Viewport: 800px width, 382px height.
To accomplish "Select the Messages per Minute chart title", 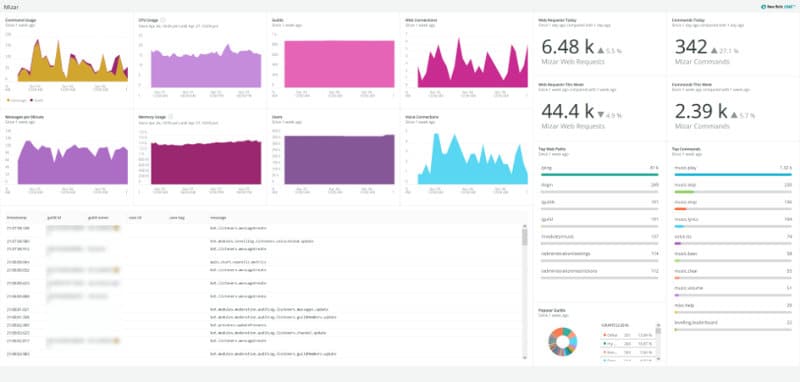I will [24, 117].
